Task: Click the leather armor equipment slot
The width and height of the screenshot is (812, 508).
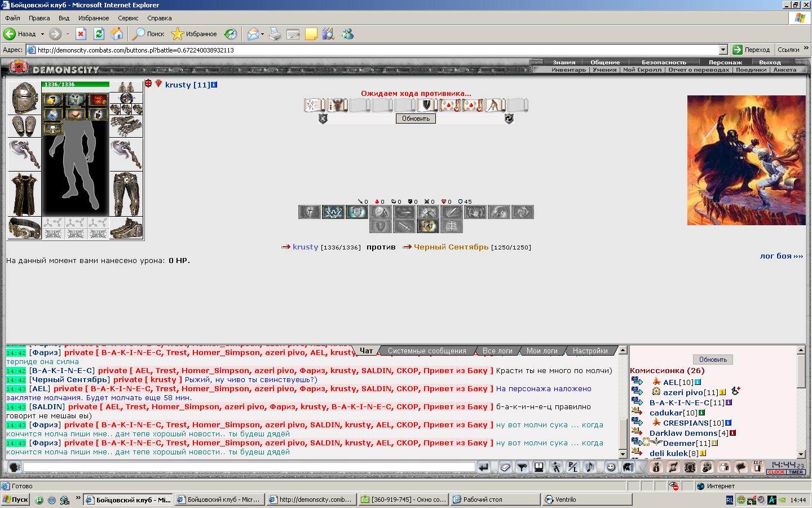Action: pyautogui.click(x=24, y=194)
